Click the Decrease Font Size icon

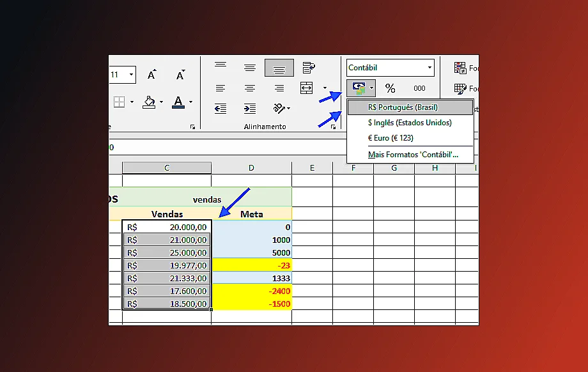[x=180, y=75]
